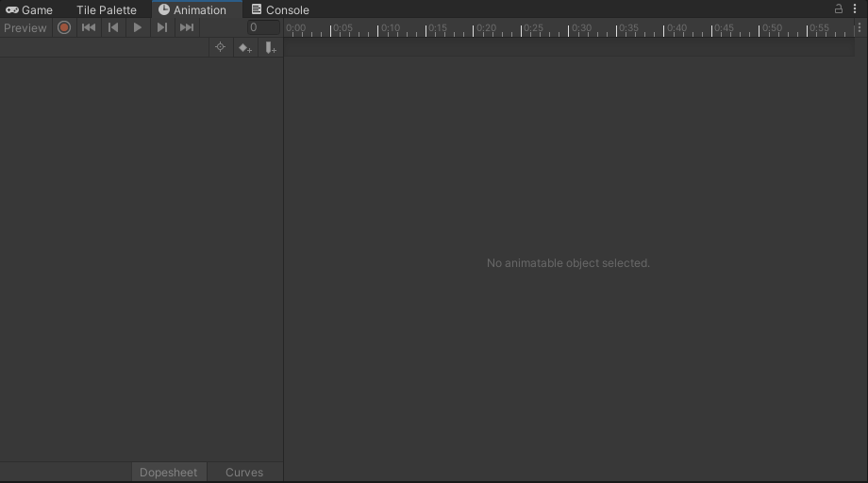Toggle animation record mode button
868x483 pixels.
point(64,27)
